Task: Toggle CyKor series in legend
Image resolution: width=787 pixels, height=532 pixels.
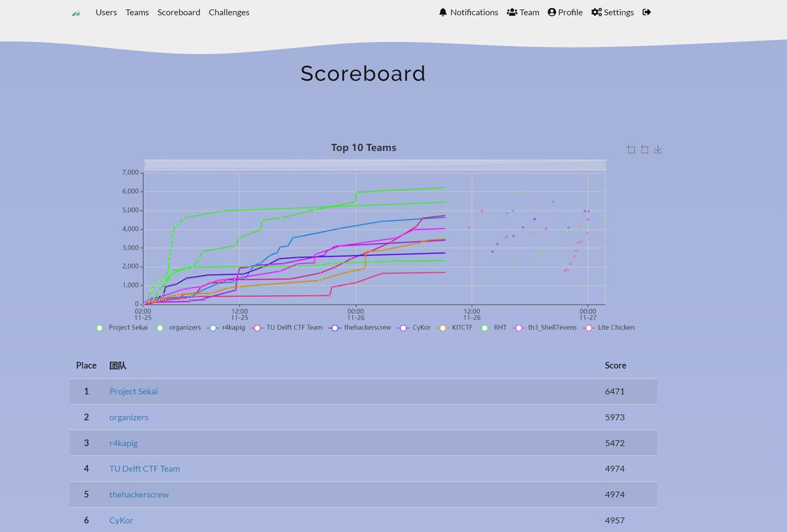Action: point(414,327)
